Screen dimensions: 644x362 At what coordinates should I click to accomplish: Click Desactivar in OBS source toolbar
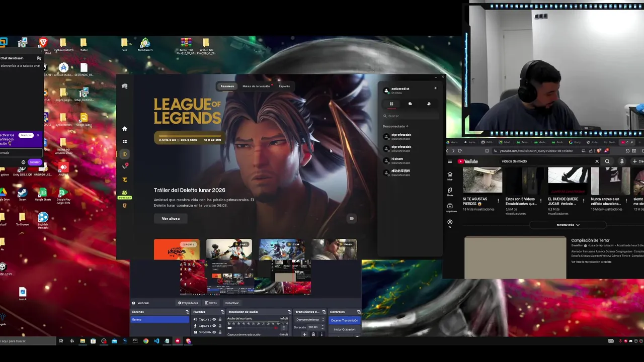[232, 303]
